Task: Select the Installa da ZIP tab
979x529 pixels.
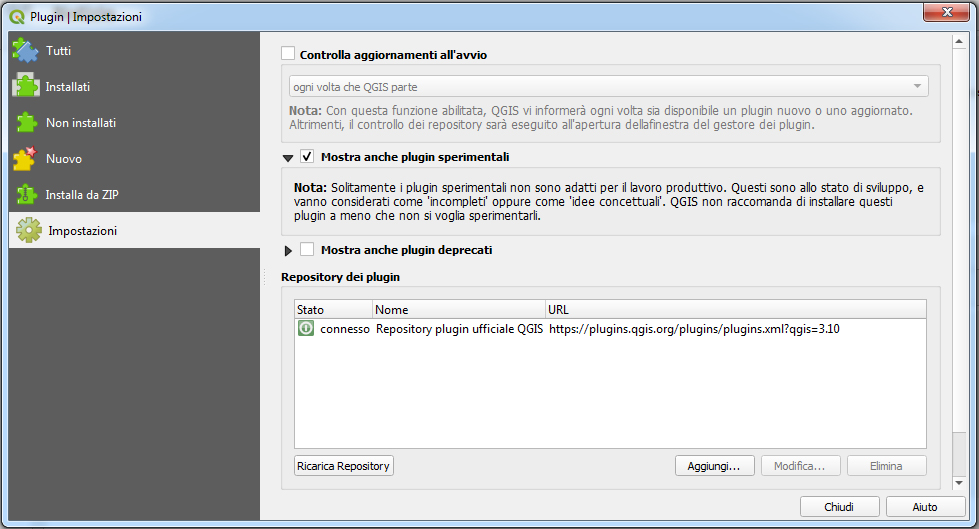Action: click(x=134, y=194)
